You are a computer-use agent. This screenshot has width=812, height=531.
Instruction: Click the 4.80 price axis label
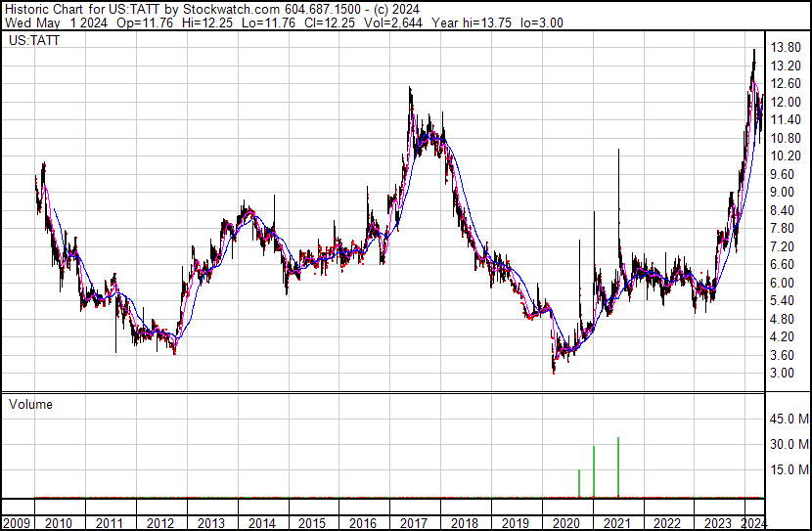pyautogui.click(x=783, y=320)
